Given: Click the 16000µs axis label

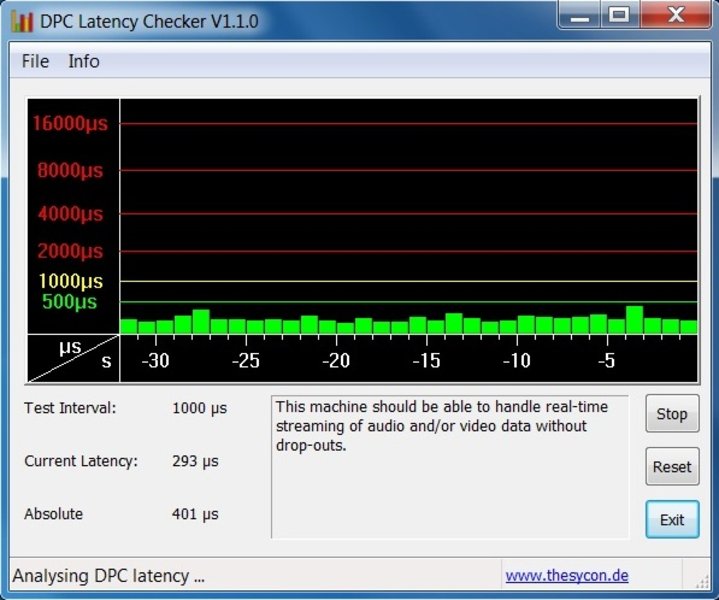Looking at the screenshot, I should pyautogui.click(x=70, y=123).
